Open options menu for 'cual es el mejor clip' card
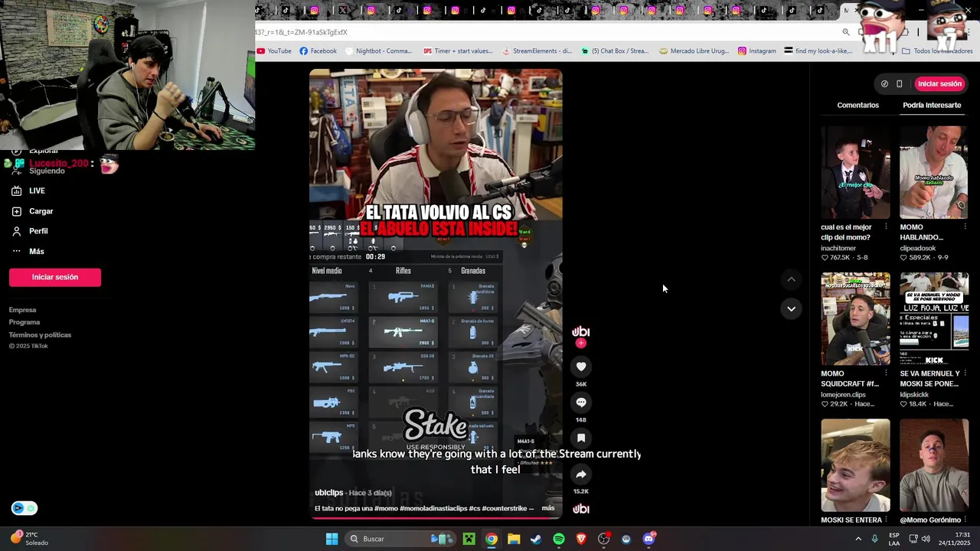Viewport: 980px width, 551px height. point(886,227)
